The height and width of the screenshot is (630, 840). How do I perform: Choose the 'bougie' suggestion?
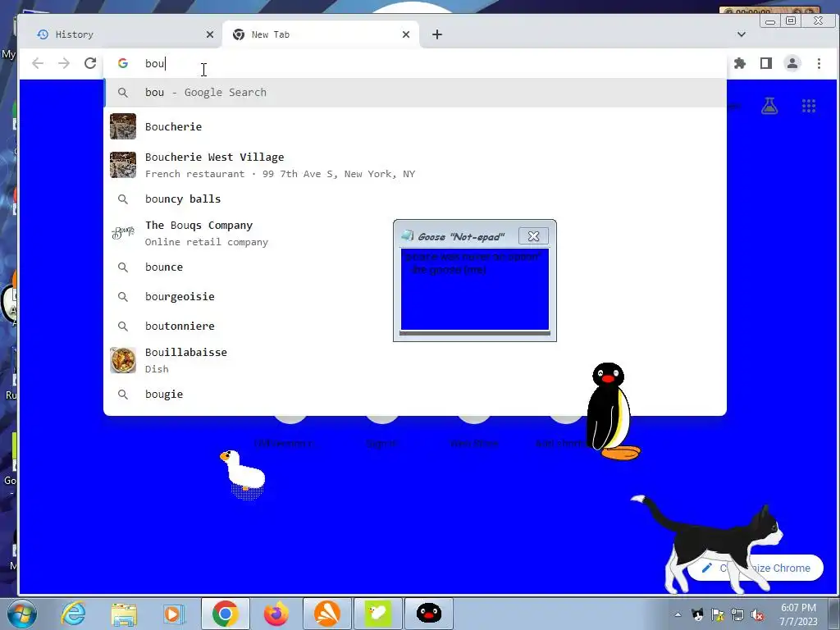(x=414, y=394)
